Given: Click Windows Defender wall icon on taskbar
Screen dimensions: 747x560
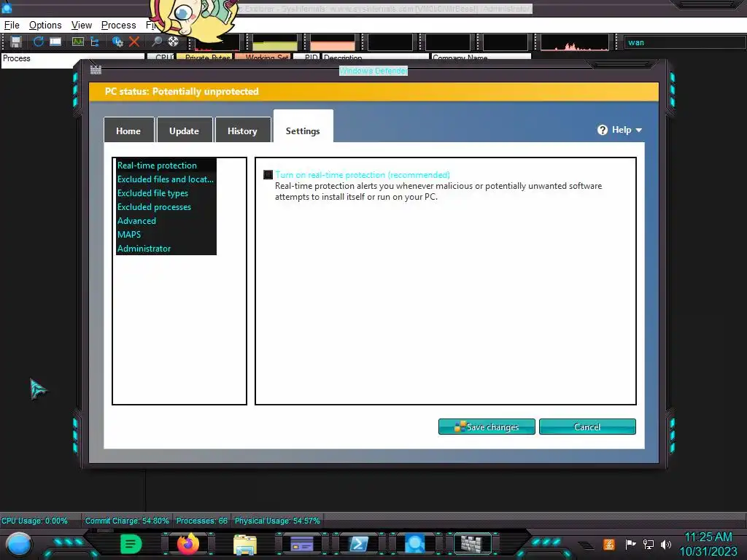Looking at the screenshot, I should click(x=472, y=544).
